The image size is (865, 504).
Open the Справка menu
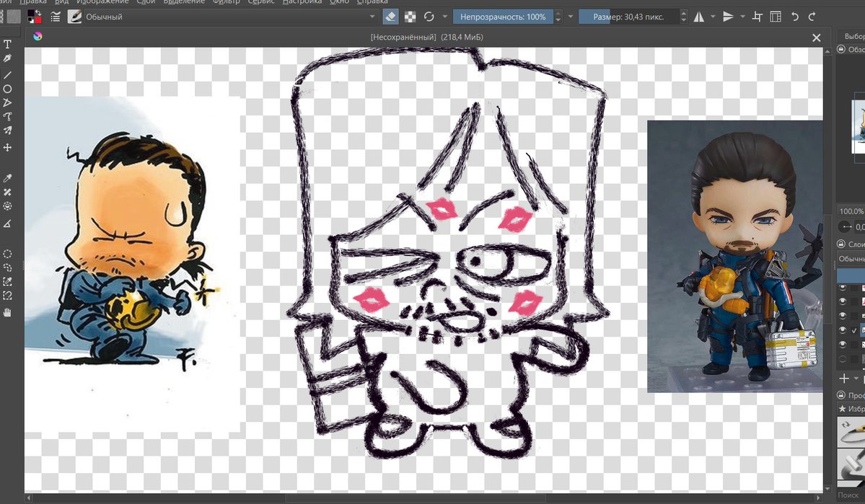(372, 2)
